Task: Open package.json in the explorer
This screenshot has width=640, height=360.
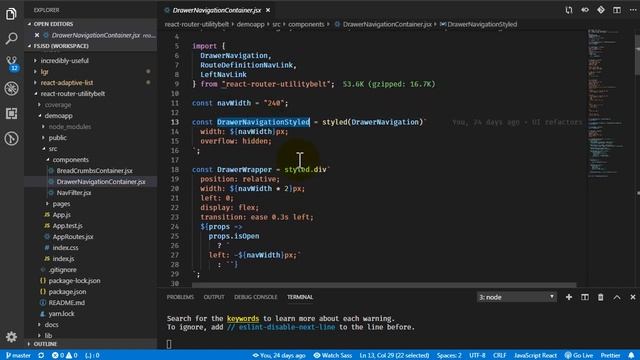Action: pos(67,292)
